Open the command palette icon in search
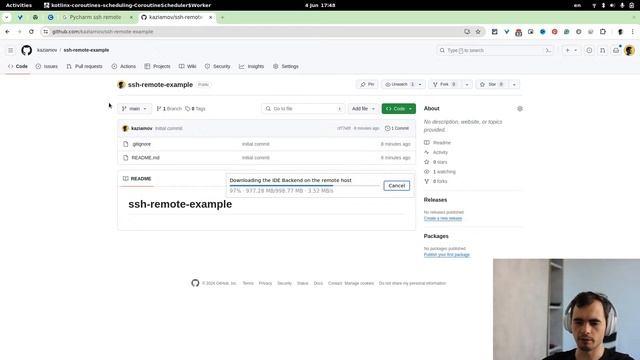640x360 pixels. (548, 50)
